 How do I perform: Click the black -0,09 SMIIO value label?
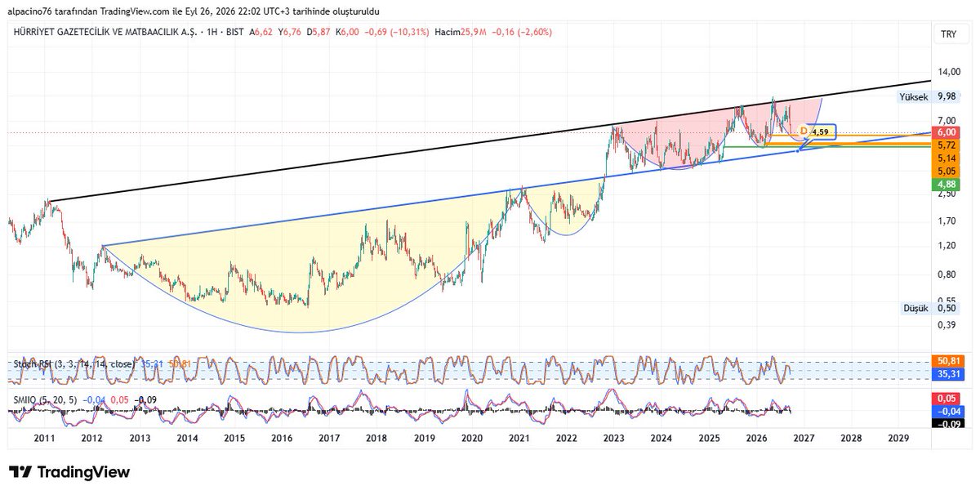tap(947, 423)
